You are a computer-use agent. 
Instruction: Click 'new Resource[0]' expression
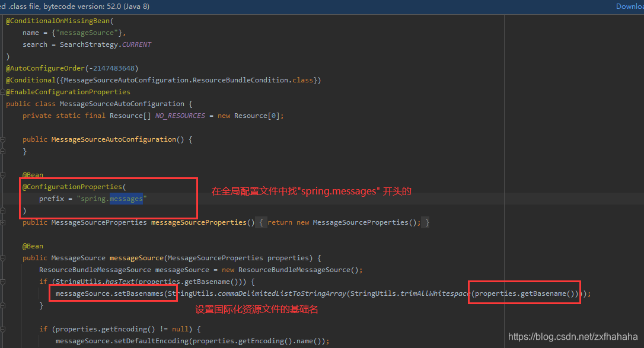(250, 116)
